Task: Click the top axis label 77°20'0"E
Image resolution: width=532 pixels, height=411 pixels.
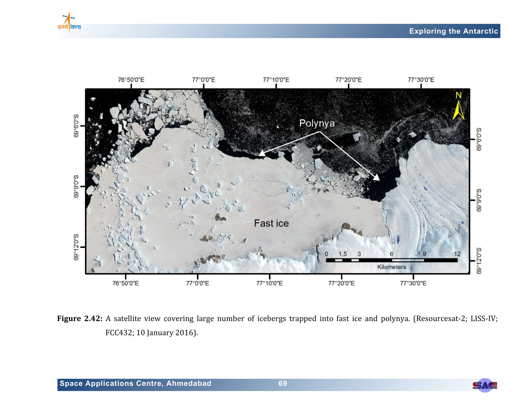Action: point(348,80)
